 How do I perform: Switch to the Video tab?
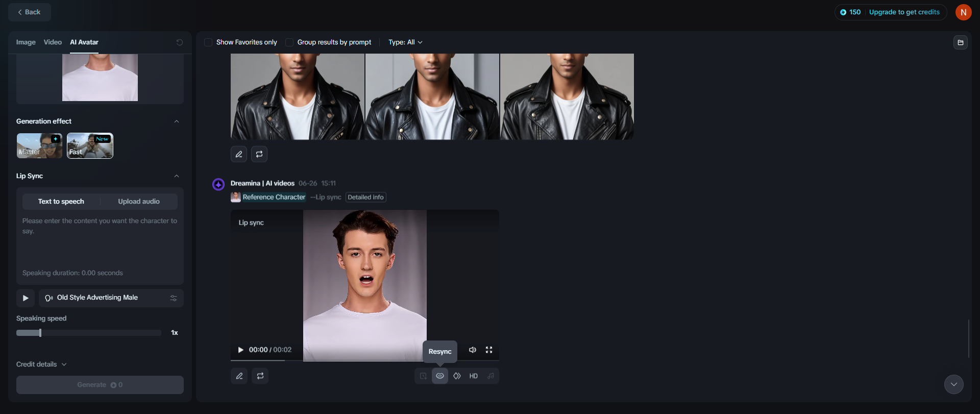pos(53,42)
